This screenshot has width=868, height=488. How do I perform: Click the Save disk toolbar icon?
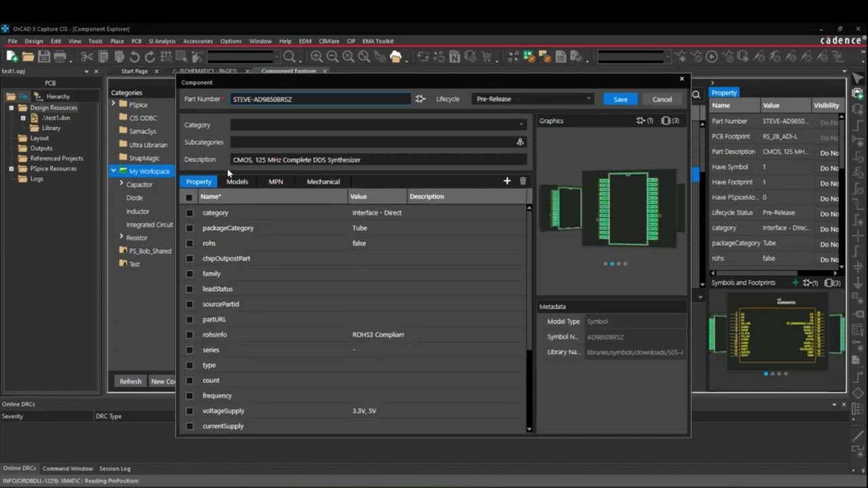pos(44,57)
